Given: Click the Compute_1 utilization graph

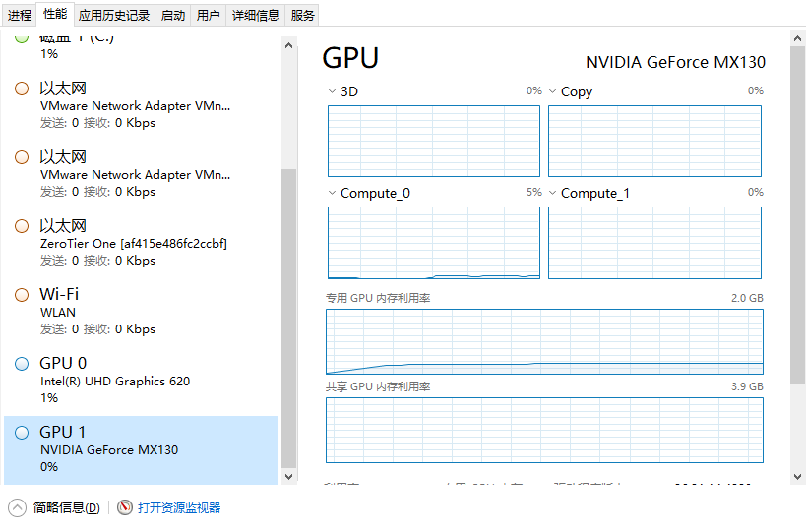Looking at the screenshot, I should coord(654,243).
